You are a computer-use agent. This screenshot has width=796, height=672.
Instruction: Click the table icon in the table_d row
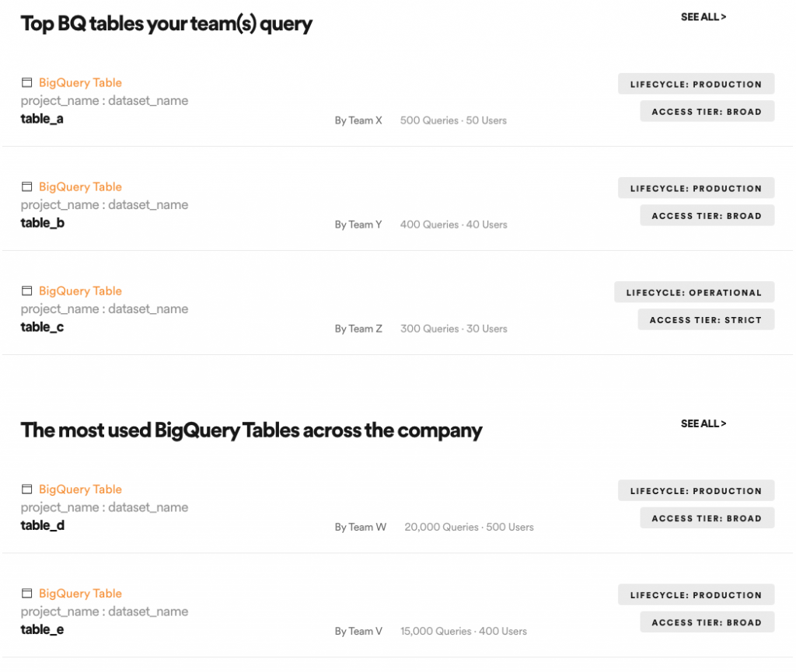tap(26, 489)
